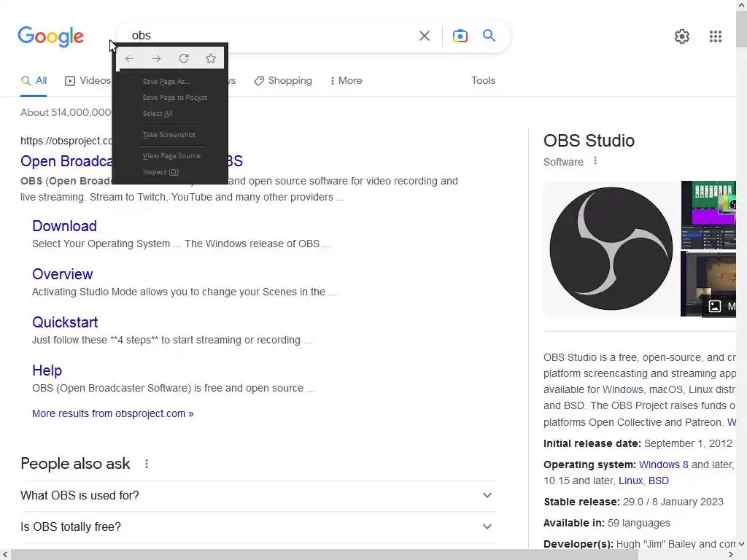The height and width of the screenshot is (560, 747).
Task: Open the Linux link in Operating system
Action: point(630,481)
